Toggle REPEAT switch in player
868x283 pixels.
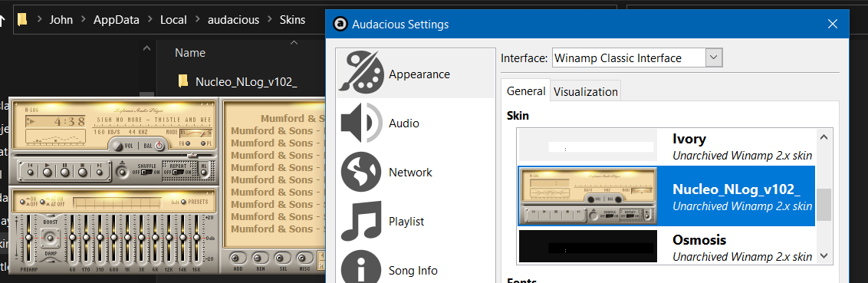tap(178, 173)
